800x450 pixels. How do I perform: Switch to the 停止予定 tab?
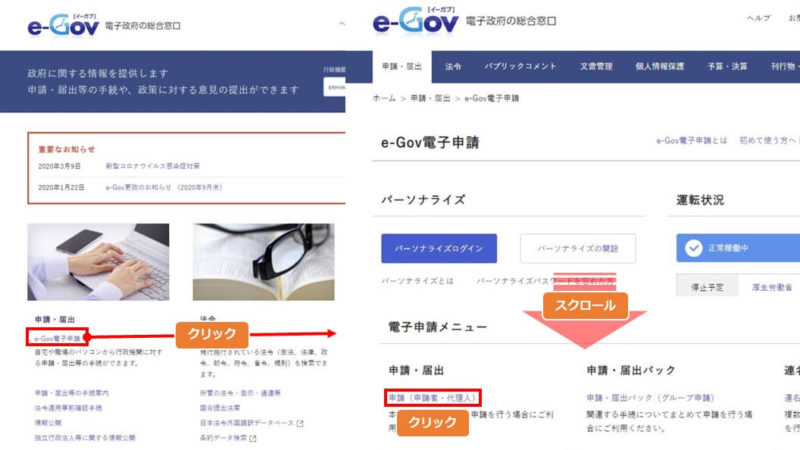(707, 287)
